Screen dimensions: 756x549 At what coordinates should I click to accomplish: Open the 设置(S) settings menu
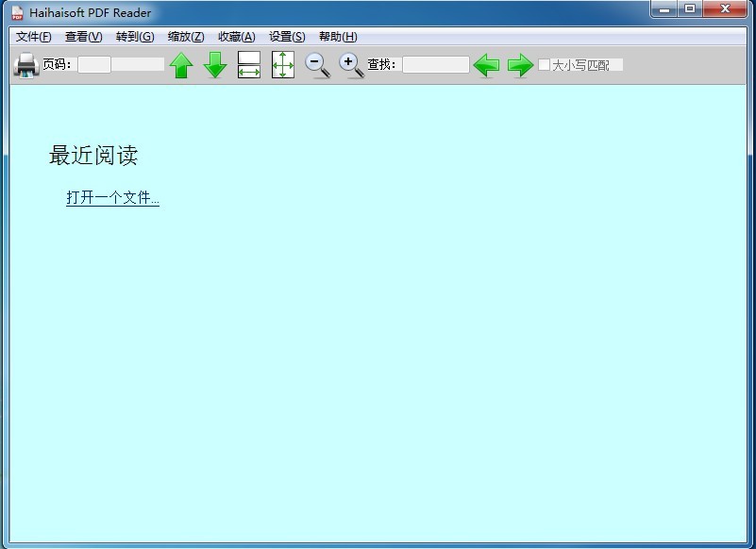[x=287, y=37]
